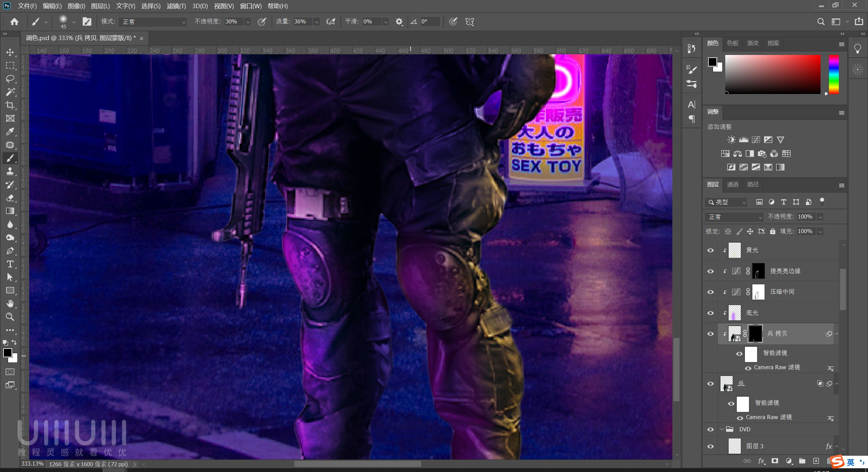Hide the 底光 layer
This screenshot has width=868, height=472.
coord(710,313)
